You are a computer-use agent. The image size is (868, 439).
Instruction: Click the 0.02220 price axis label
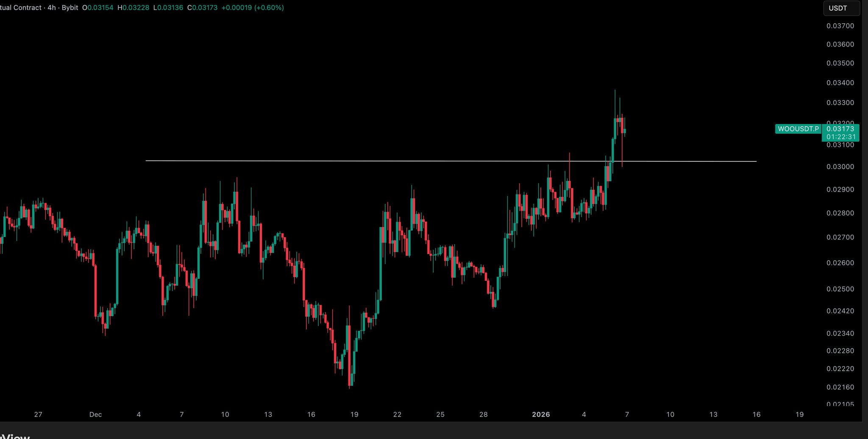[x=840, y=369]
